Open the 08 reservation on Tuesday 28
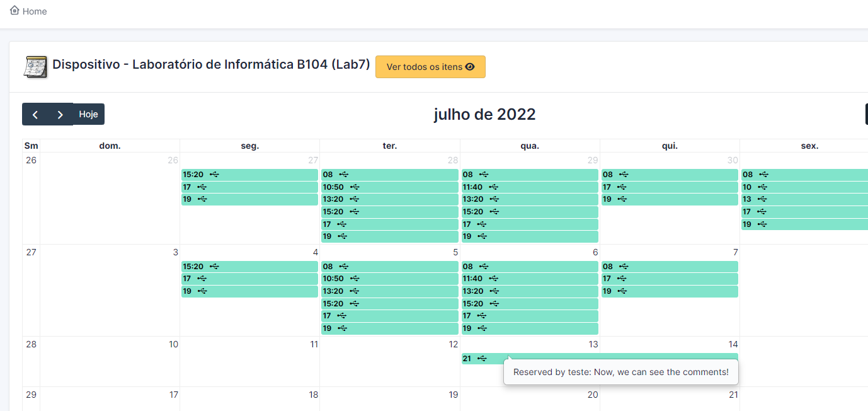Screen dimensions: 868x411 coord(390,175)
